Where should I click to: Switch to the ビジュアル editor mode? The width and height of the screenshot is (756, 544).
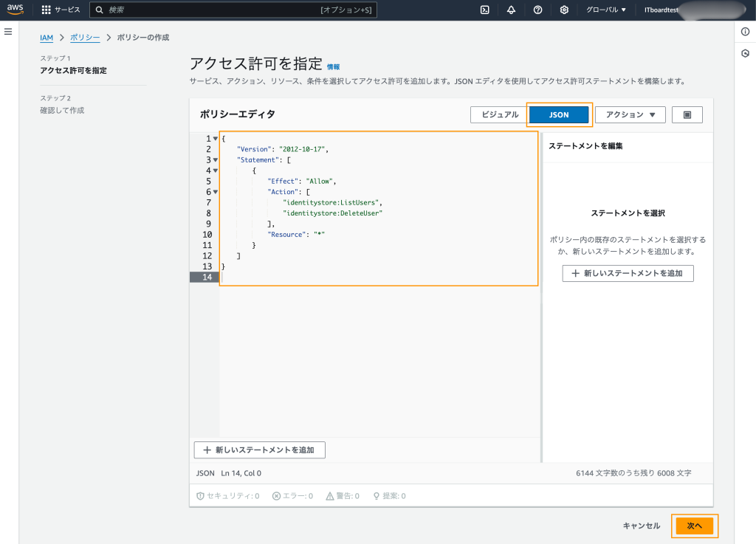point(500,115)
